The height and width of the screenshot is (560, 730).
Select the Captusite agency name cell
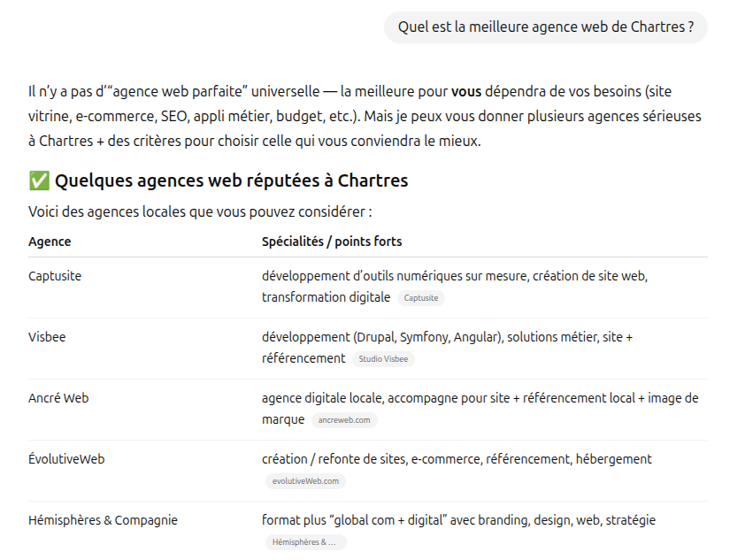tap(55, 276)
